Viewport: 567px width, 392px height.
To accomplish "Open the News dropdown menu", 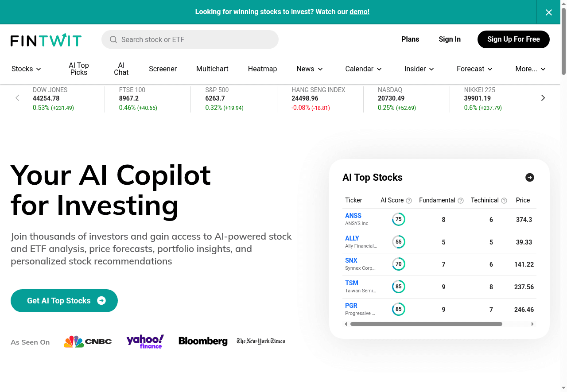I will point(310,69).
